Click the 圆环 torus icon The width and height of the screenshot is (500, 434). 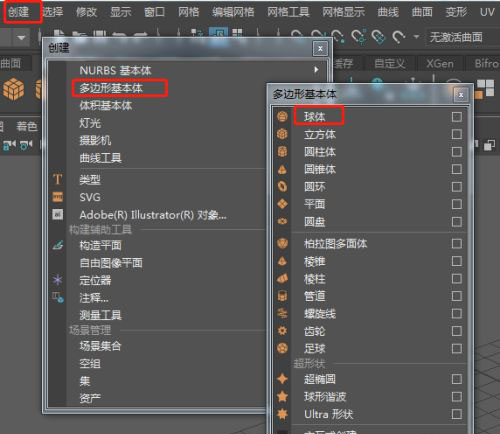(282, 186)
